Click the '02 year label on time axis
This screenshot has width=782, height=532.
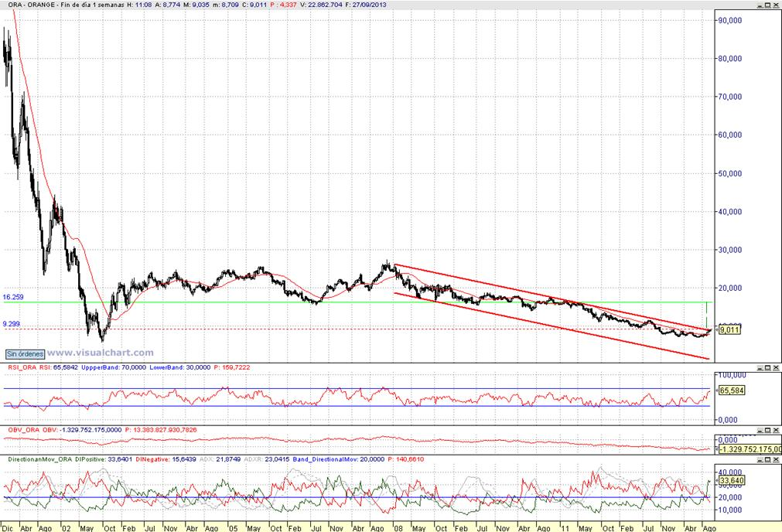(x=66, y=528)
